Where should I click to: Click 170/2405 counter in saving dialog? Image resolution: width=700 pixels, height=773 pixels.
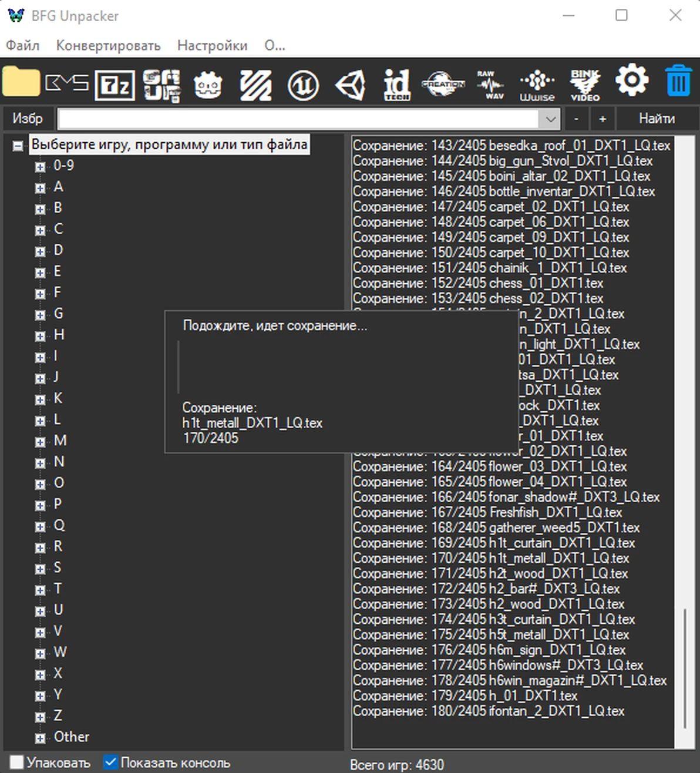coord(211,438)
